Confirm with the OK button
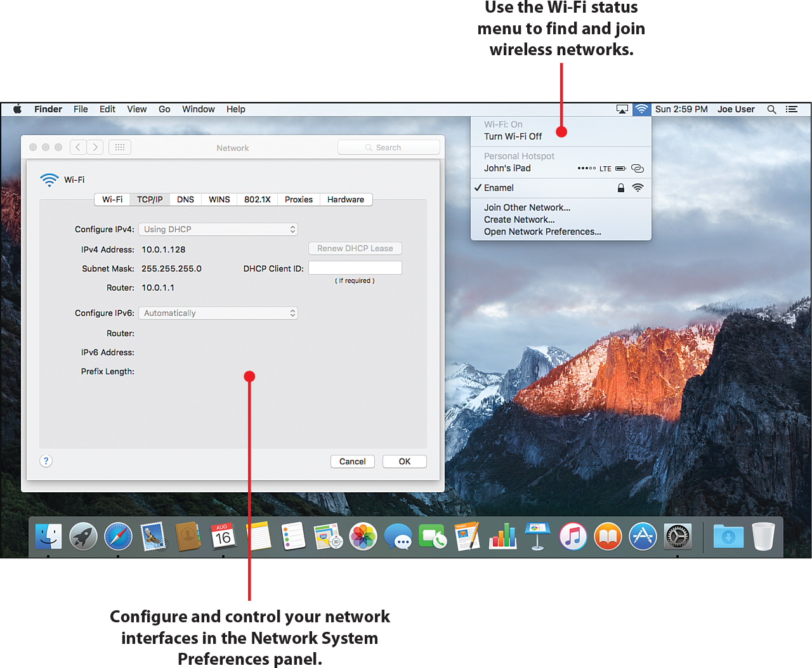Screen dimensions: 812x668 click(x=405, y=462)
